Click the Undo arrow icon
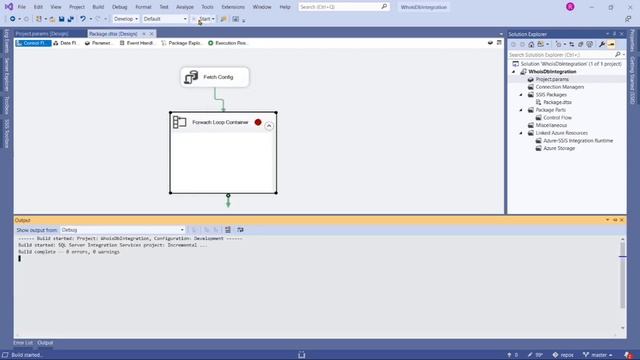Screen dimensions: 640x360 point(83,19)
